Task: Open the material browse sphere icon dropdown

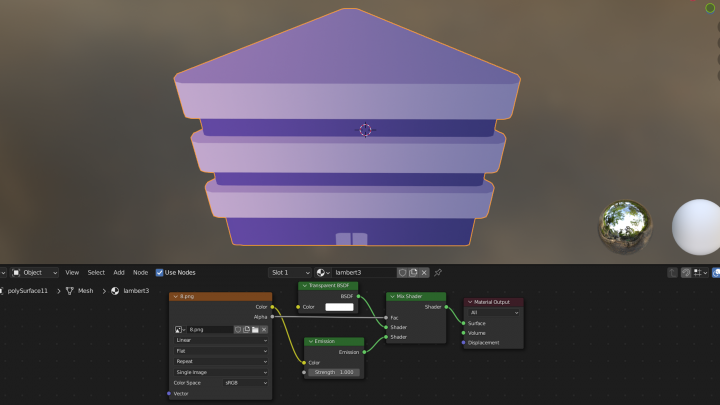Action: point(323,273)
